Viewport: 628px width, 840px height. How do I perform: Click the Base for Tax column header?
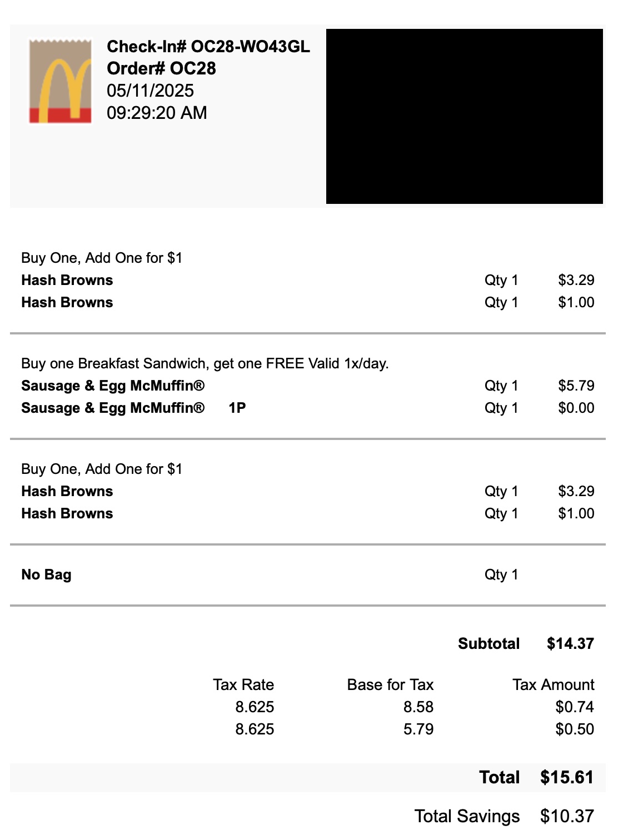[x=390, y=685]
